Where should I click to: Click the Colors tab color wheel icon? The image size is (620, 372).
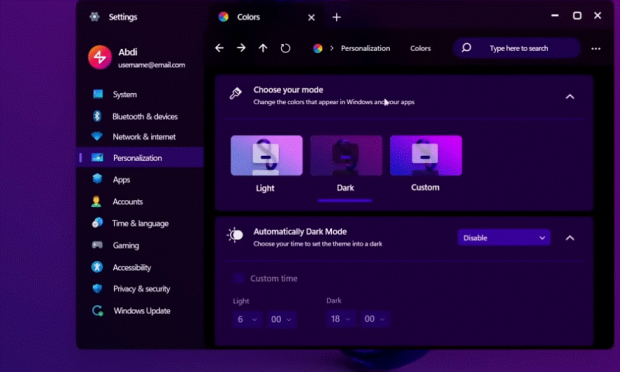[223, 17]
